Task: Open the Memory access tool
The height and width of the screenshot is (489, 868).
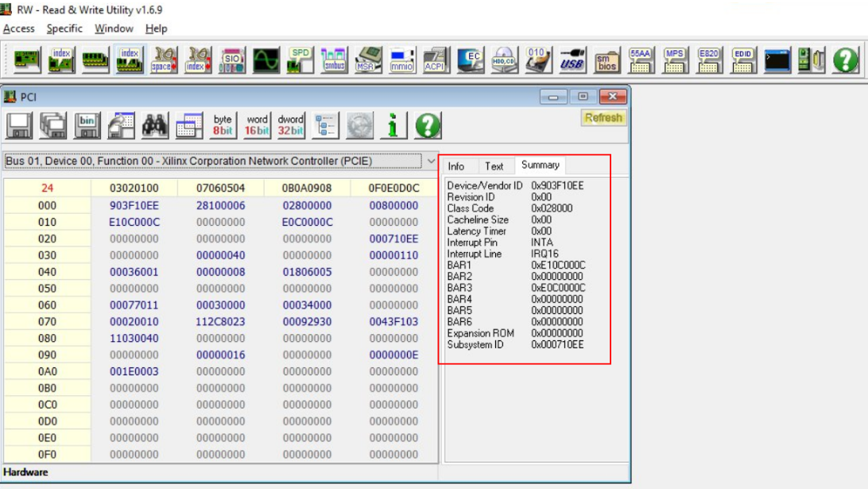Action: [95, 60]
